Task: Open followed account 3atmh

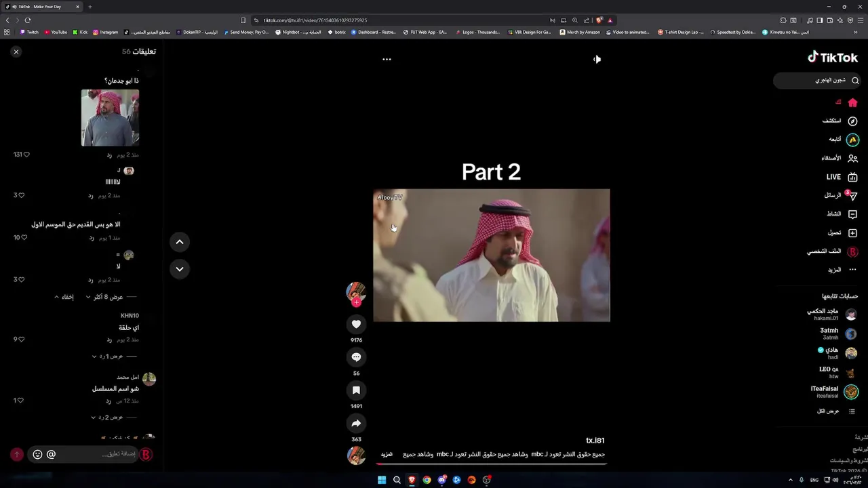Action: [839, 333]
